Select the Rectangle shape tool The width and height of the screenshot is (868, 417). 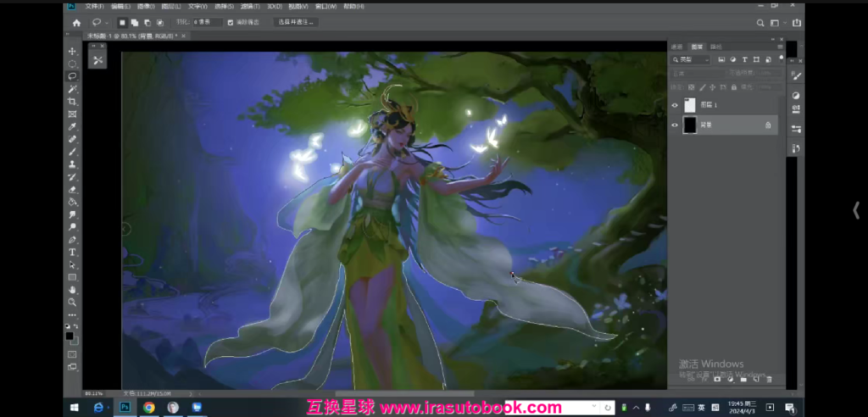72,277
